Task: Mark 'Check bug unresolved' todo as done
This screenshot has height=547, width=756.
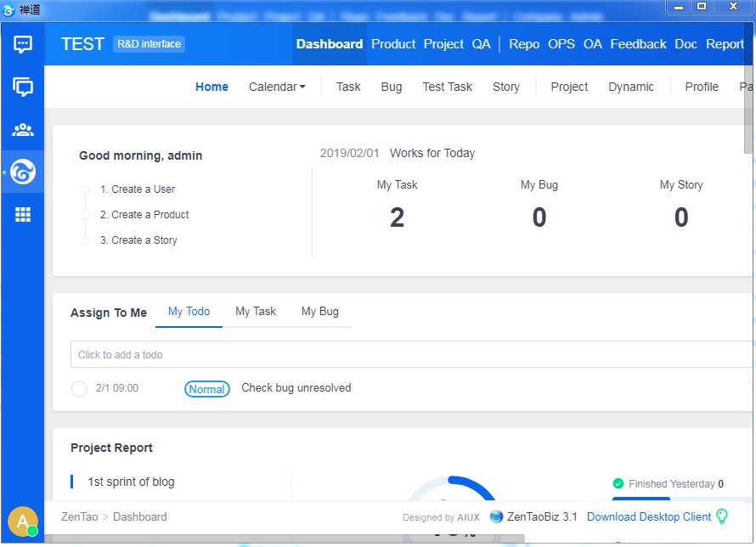Action: coord(79,388)
